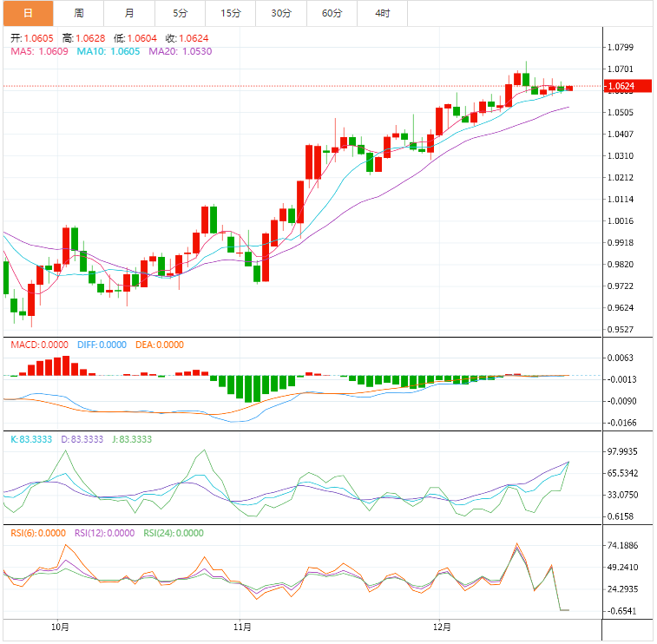This screenshot has height=644, width=657.
Task: Click the K: 83.3333 KDJ label
Action: 30,440
